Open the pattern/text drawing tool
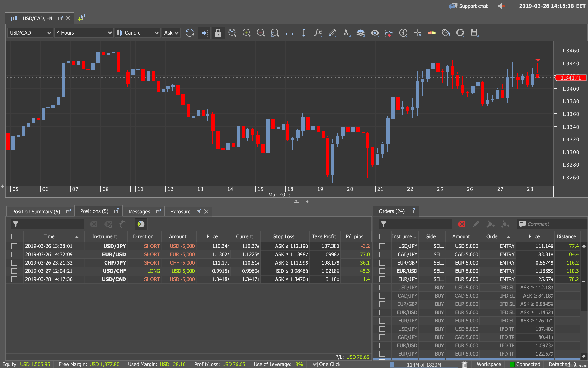 346,33
